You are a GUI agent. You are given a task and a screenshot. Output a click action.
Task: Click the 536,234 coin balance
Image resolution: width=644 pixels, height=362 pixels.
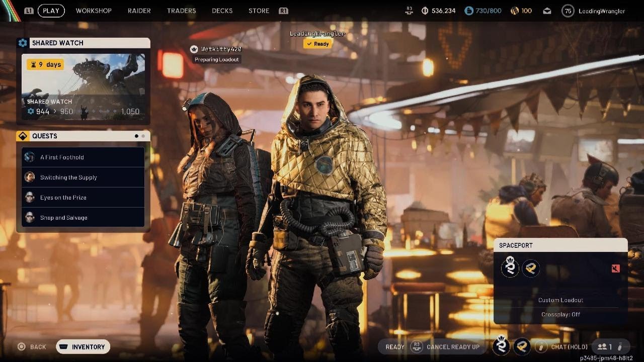(x=444, y=11)
